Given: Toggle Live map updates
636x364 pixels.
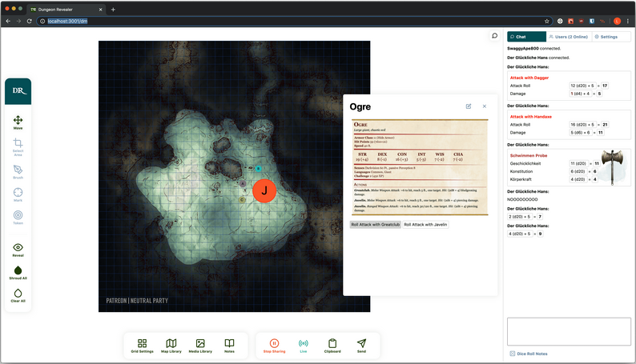Looking at the screenshot, I should point(304,345).
